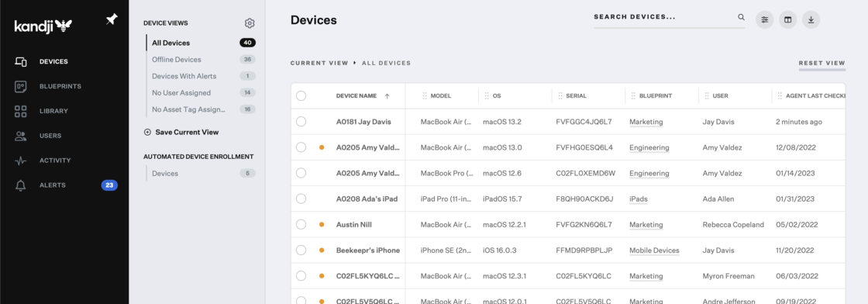Select the Austin Nill row checkbox
Image resolution: width=868 pixels, height=304 pixels.
(301, 224)
